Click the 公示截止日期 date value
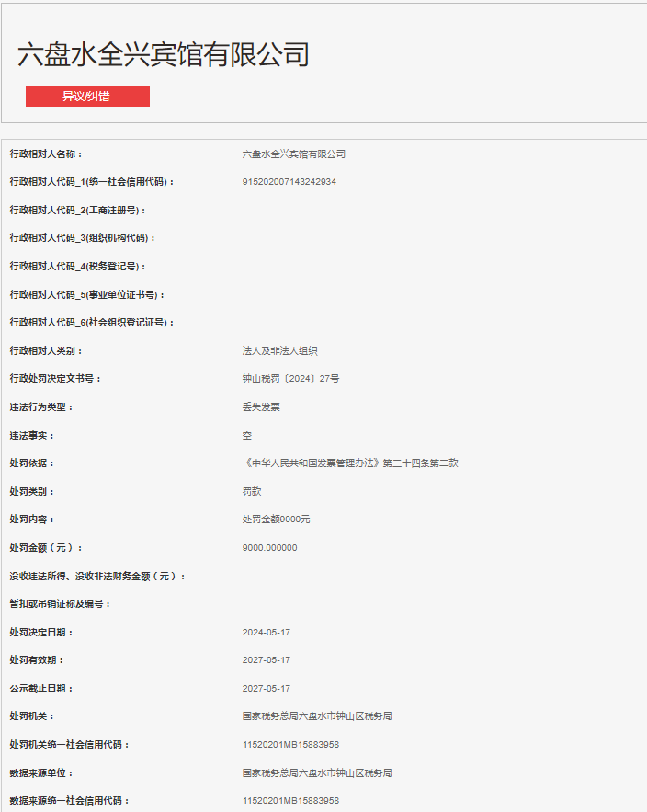The image size is (647, 812). (266, 688)
